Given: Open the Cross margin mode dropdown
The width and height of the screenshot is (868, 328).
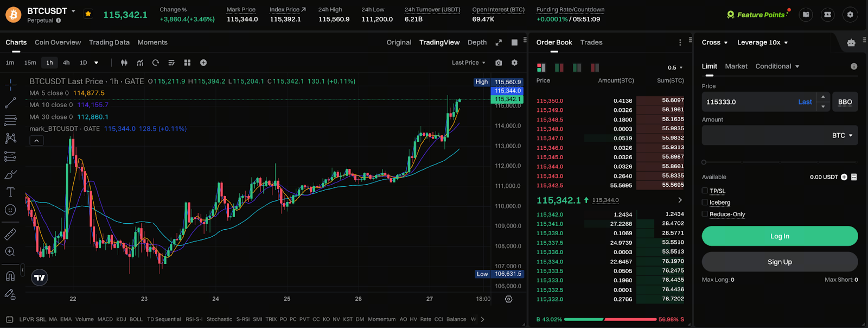Looking at the screenshot, I should coord(714,42).
